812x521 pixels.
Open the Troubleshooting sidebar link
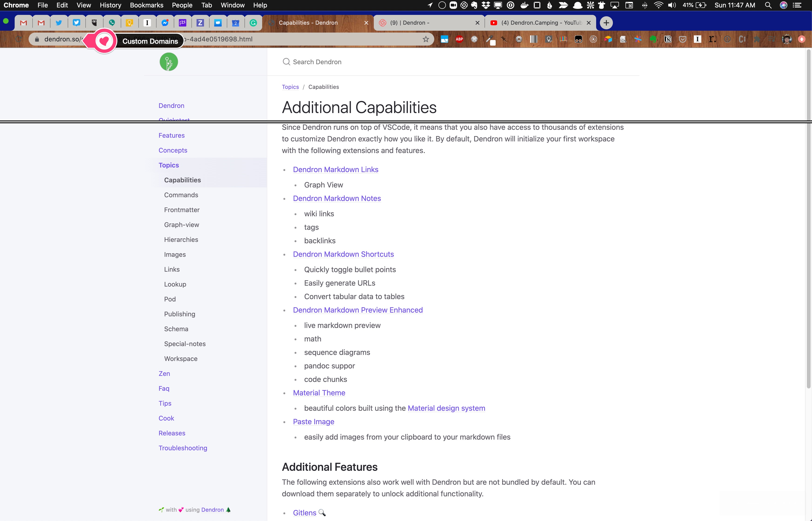(183, 448)
